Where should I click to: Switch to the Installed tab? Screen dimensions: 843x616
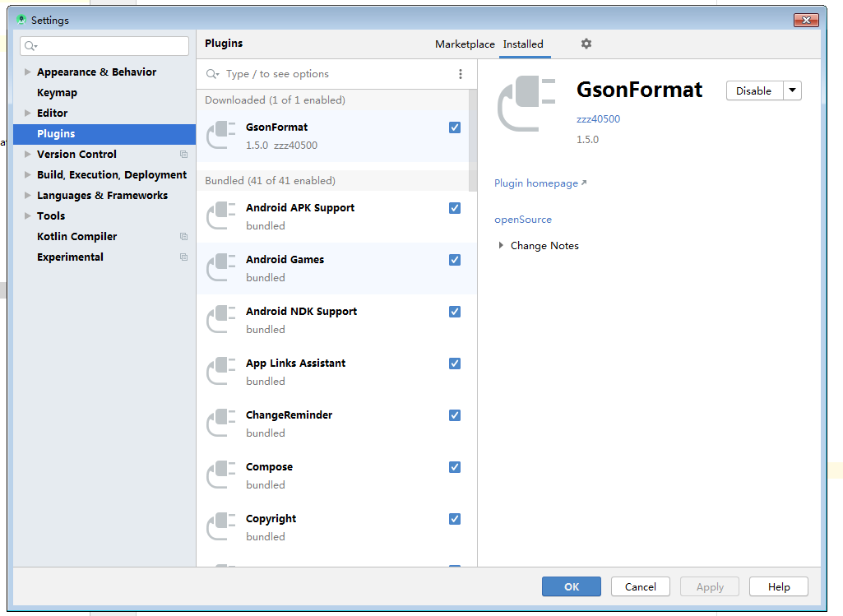point(523,44)
